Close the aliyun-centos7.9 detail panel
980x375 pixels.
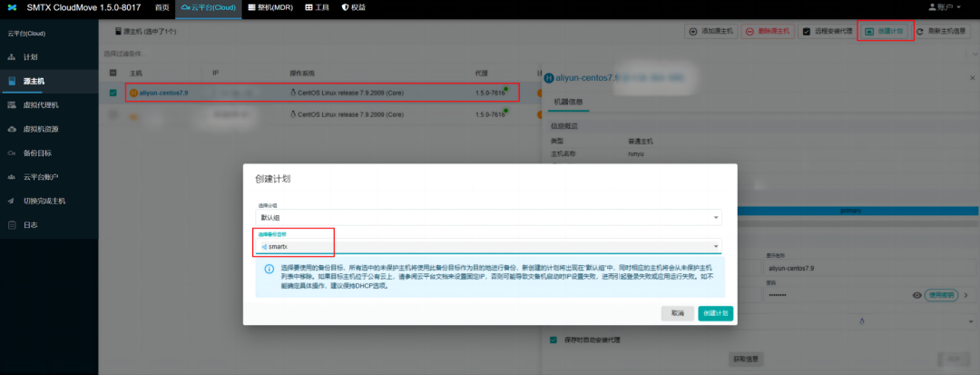pyautogui.click(x=972, y=77)
